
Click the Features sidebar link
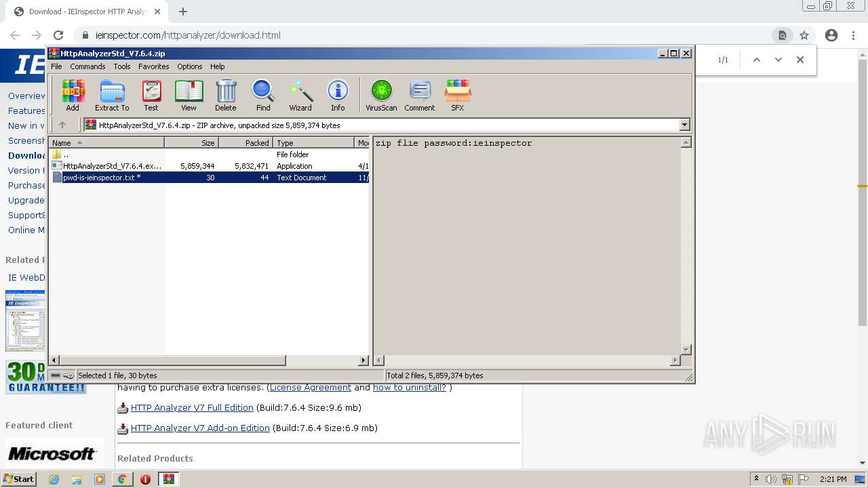26,110
